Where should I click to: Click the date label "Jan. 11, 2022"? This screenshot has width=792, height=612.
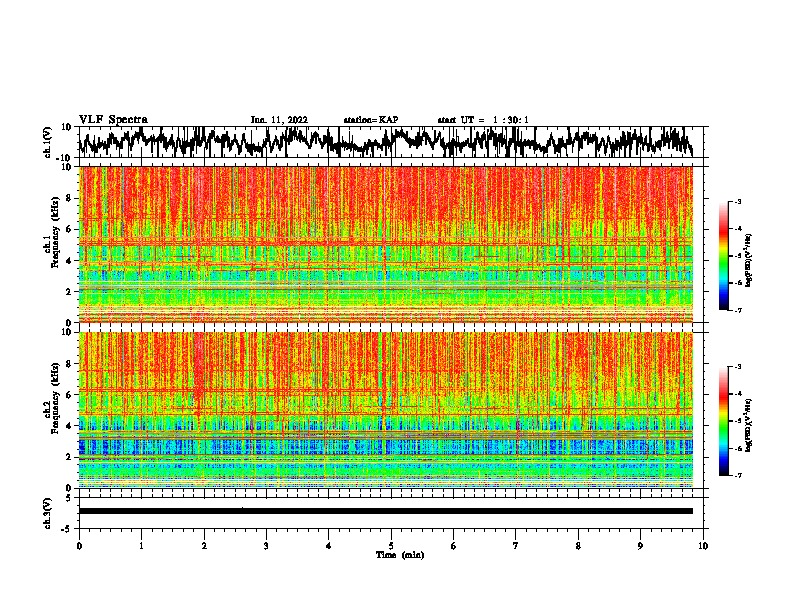[x=279, y=120]
